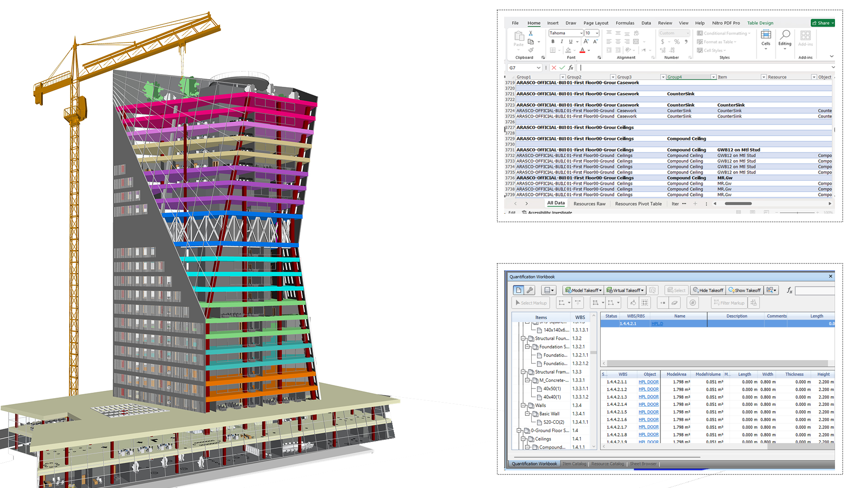The image size is (868, 488).
Task: Click the Merge cells icon
Action: tap(636, 42)
